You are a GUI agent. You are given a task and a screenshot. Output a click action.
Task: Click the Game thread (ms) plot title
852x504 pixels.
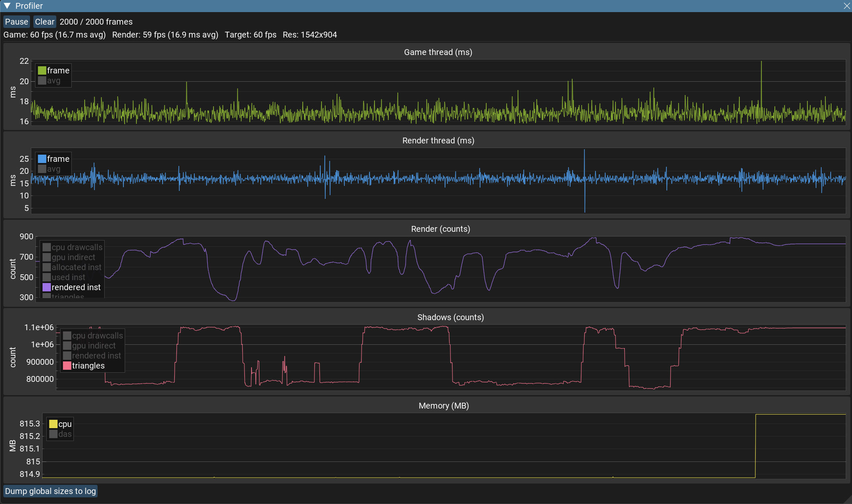(438, 52)
